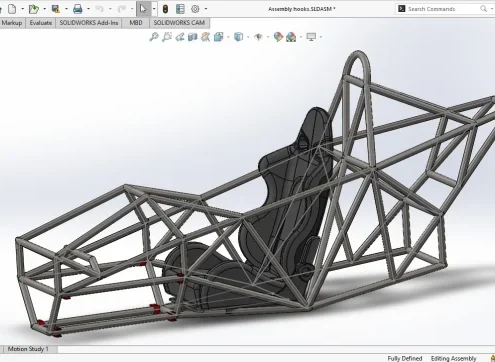Click the Zoom to Area icon
The width and height of the screenshot is (495, 362).
[167, 37]
